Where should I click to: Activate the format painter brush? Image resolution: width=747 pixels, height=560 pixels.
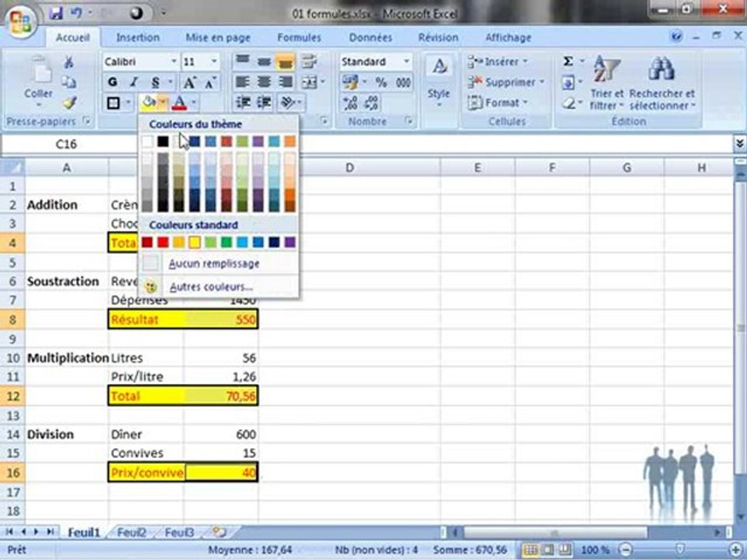70,103
